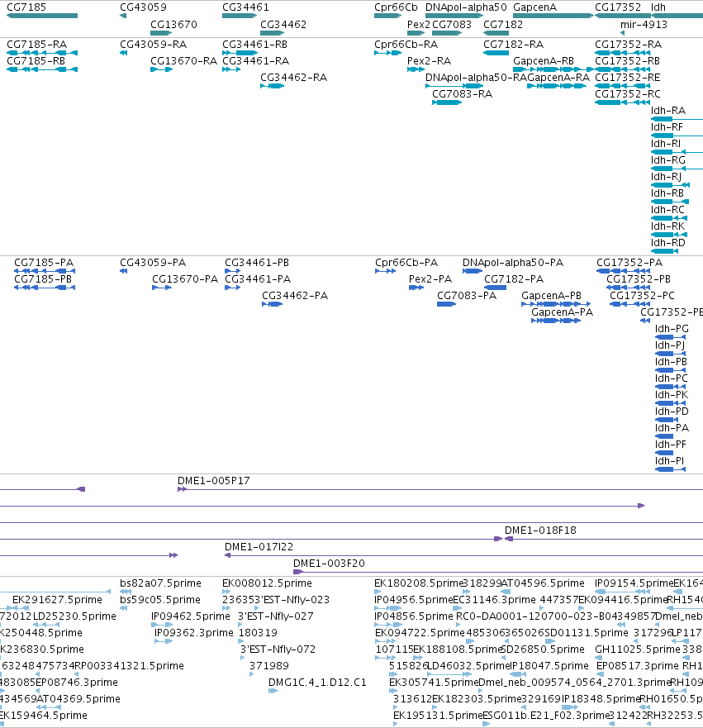Open the CG13670 gene feature label
The height and width of the screenshot is (728, 703).
(173, 24)
